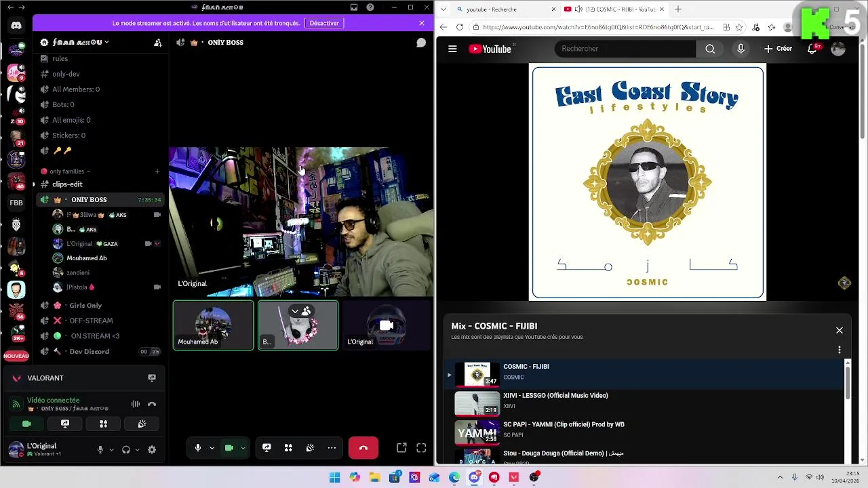Bookmark page with star icon
Screen dimensions: 868x488
tap(739, 27)
